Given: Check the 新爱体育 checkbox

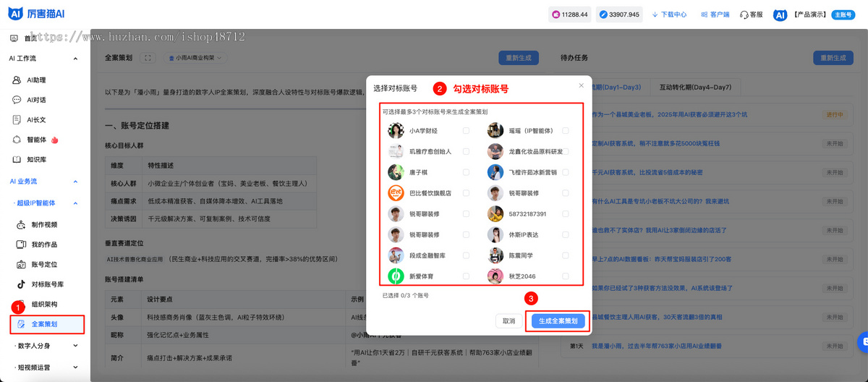Looking at the screenshot, I should coord(466,276).
